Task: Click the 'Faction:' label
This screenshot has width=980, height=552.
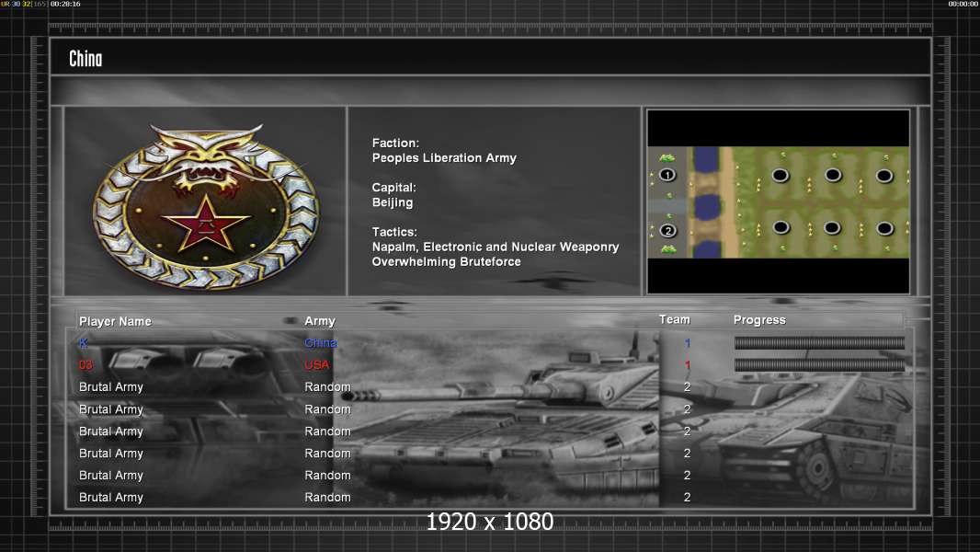Action: (x=395, y=144)
